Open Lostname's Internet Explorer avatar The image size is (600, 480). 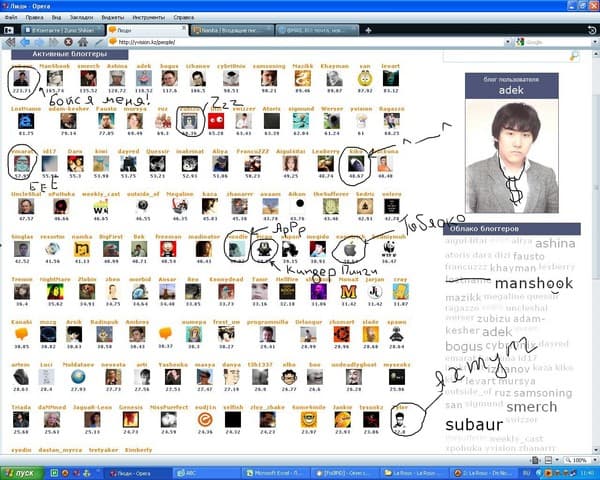pyautogui.click(x=26, y=121)
